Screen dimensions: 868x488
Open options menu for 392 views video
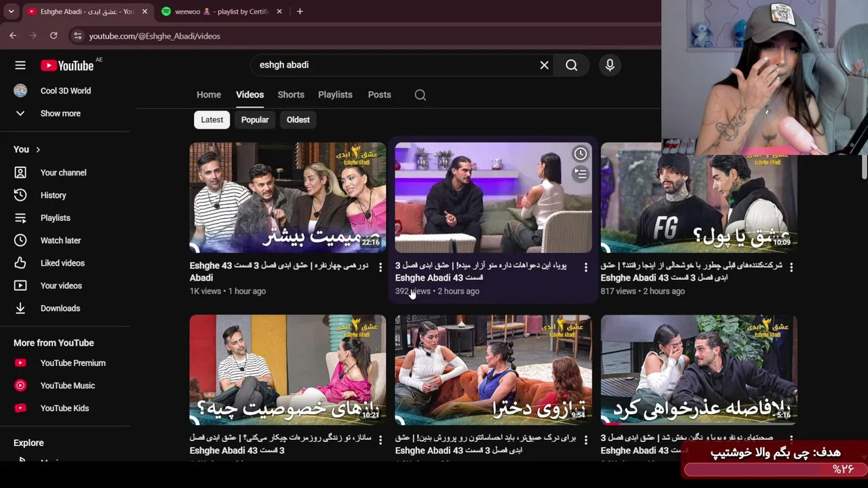586,267
